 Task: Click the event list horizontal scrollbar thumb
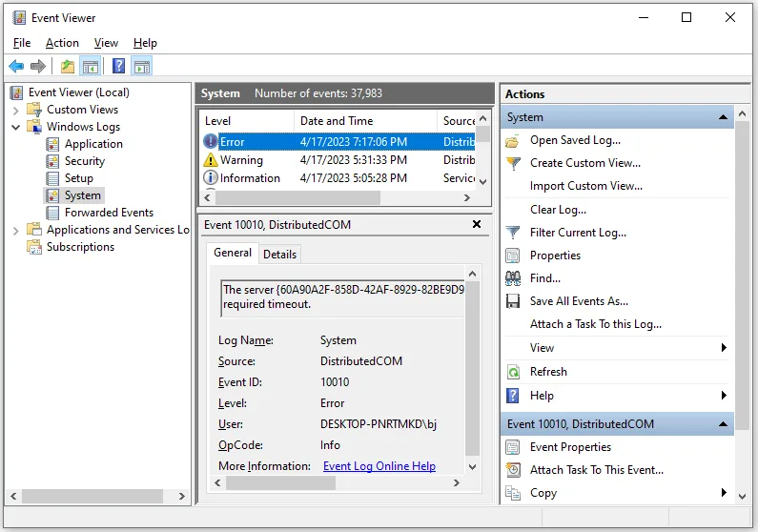(x=297, y=197)
